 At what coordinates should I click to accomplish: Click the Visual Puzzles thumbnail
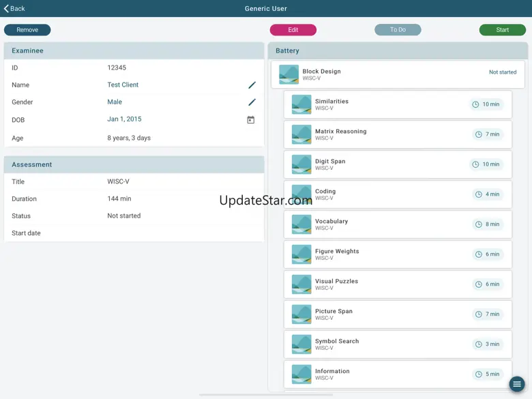click(x=301, y=284)
